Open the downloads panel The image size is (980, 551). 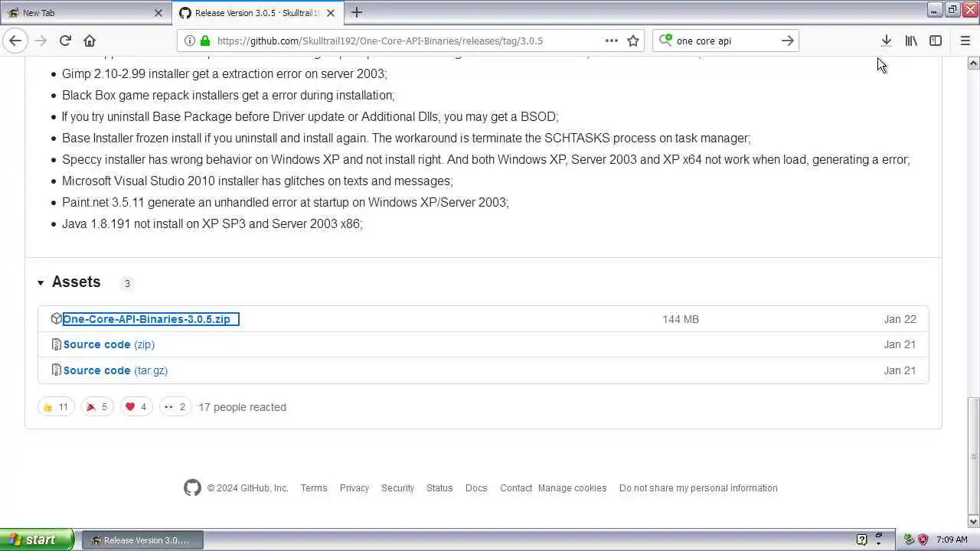(x=886, y=41)
